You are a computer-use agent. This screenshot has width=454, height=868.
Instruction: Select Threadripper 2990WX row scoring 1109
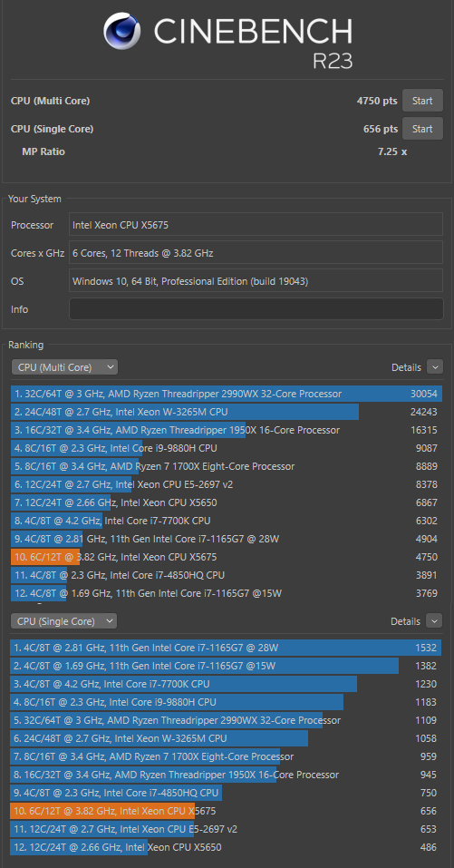click(x=227, y=720)
